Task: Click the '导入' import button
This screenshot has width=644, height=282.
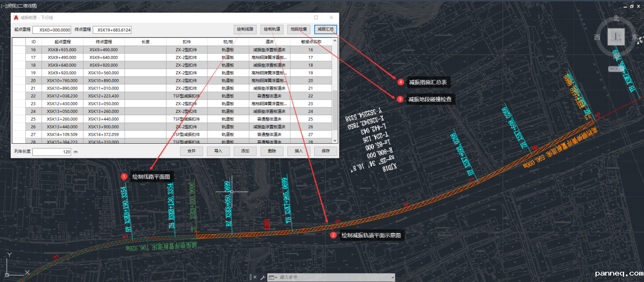Action: pyautogui.click(x=218, y=151)
